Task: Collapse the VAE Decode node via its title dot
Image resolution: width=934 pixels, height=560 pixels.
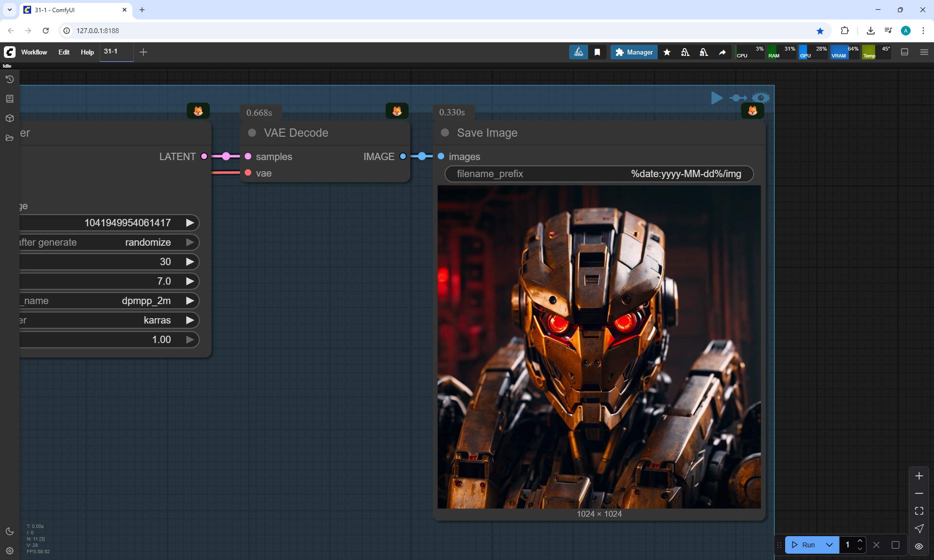Action: (x=252, y=133)
